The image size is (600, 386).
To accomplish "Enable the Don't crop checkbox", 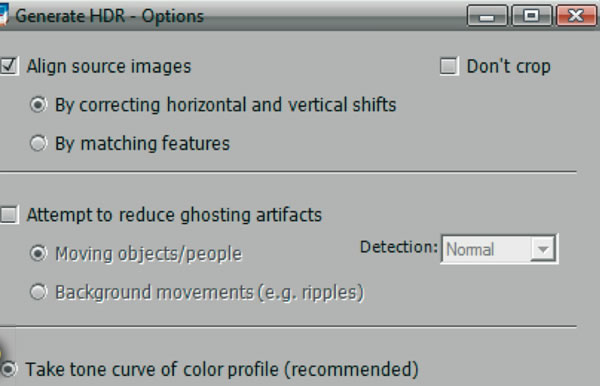I will pyautogui.click(x=449, y=66).
